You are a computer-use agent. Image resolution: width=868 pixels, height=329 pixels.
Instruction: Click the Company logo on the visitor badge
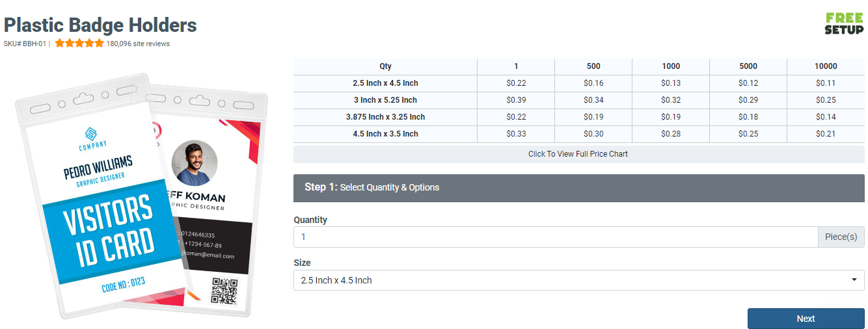92,137
